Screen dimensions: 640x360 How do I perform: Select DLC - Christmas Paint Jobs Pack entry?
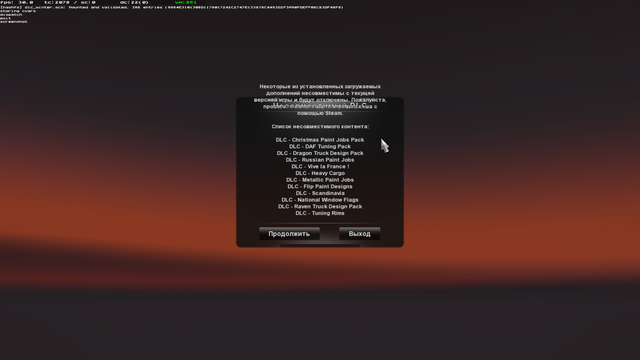[x=320, y=140]
